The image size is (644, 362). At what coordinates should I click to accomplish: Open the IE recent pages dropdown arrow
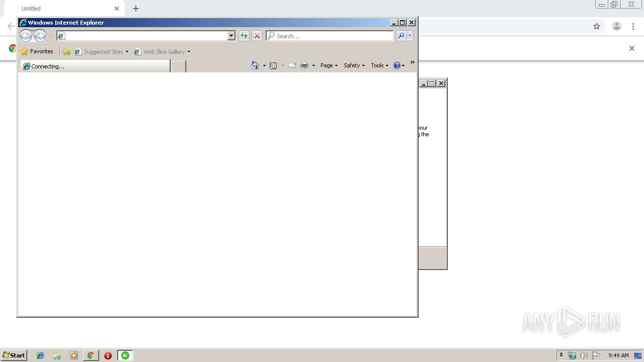(51, 36)
